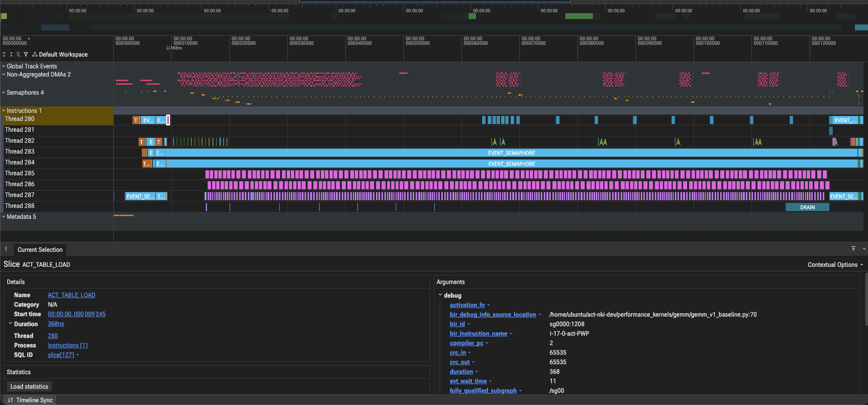Click the details panel vertical scrollbar
868x405 pixels.
point(866,299)
